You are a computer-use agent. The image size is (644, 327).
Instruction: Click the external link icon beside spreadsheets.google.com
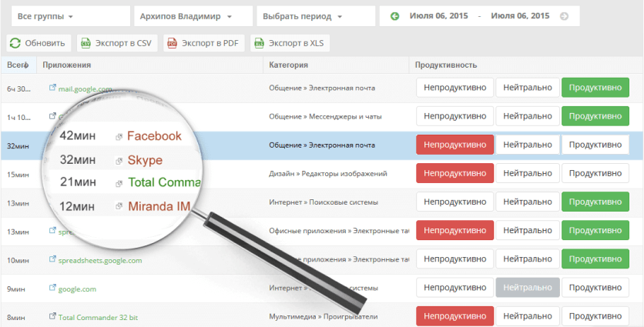tap(52, 261)
